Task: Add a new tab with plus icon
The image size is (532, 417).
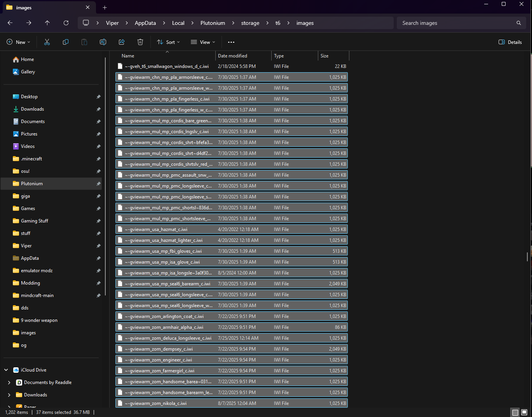Action: point(105,7)
